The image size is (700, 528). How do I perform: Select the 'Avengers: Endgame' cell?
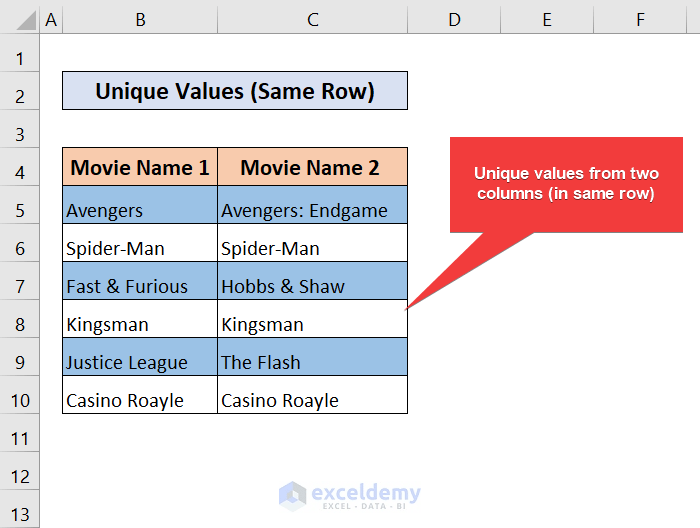click(x=312, y=204)
